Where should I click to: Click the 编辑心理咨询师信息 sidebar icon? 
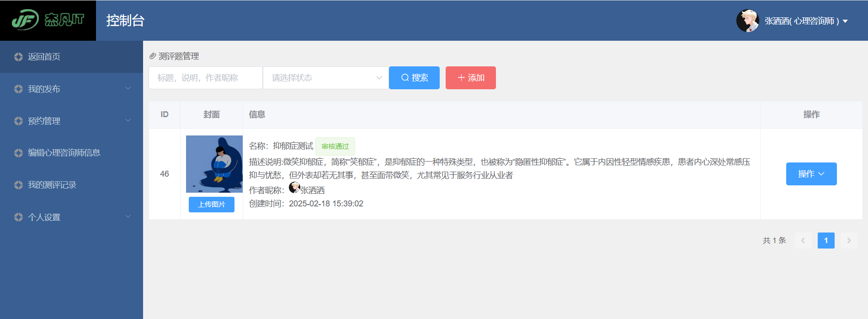point(18,153)
